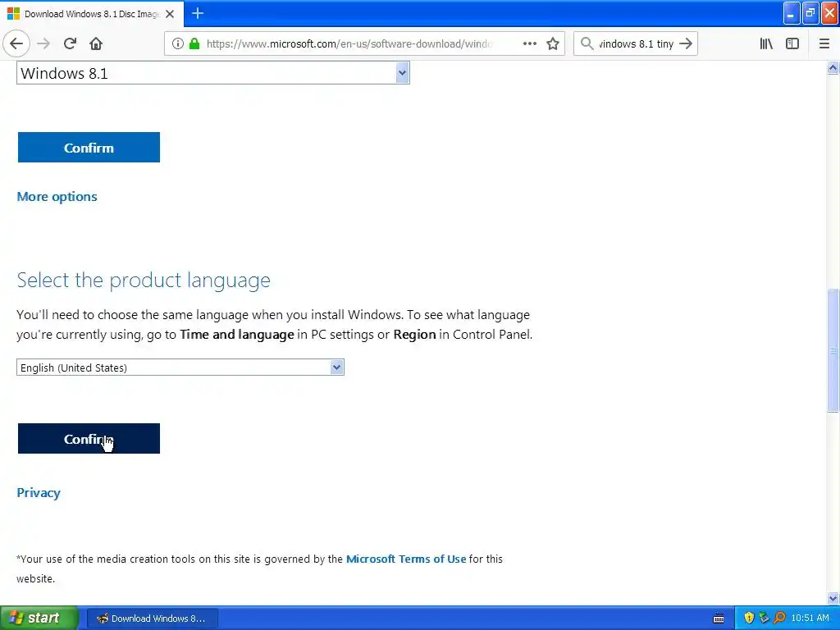Open the Windows Start menu
Screen dimensions: 840x630
[38, 619]
